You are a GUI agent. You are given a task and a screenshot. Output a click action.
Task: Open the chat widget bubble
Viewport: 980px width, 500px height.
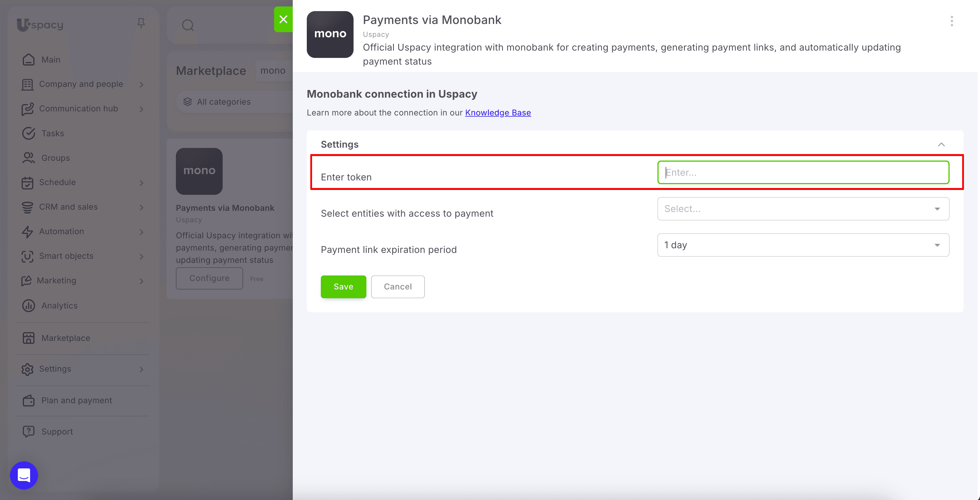tap(24, 475)
